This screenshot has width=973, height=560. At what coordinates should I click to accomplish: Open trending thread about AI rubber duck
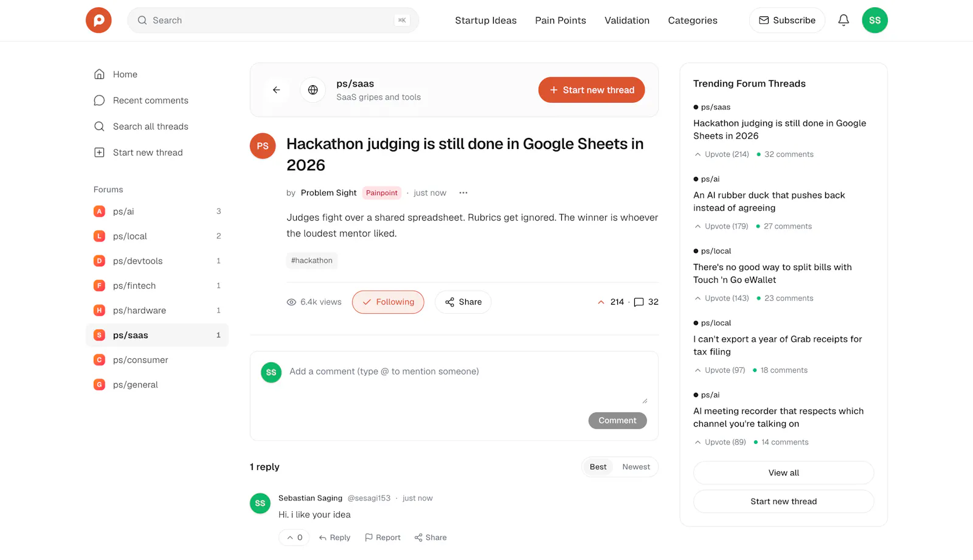coord(769,201)
